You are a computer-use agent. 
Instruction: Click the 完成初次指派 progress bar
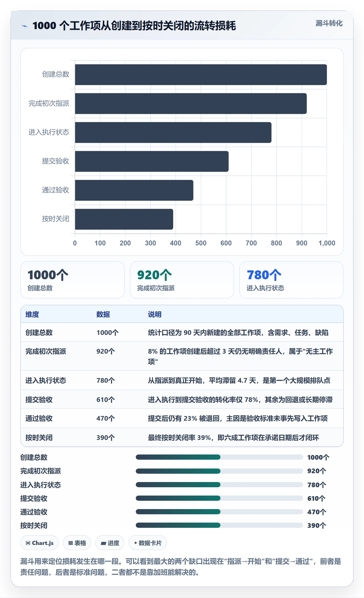point(219,471)
